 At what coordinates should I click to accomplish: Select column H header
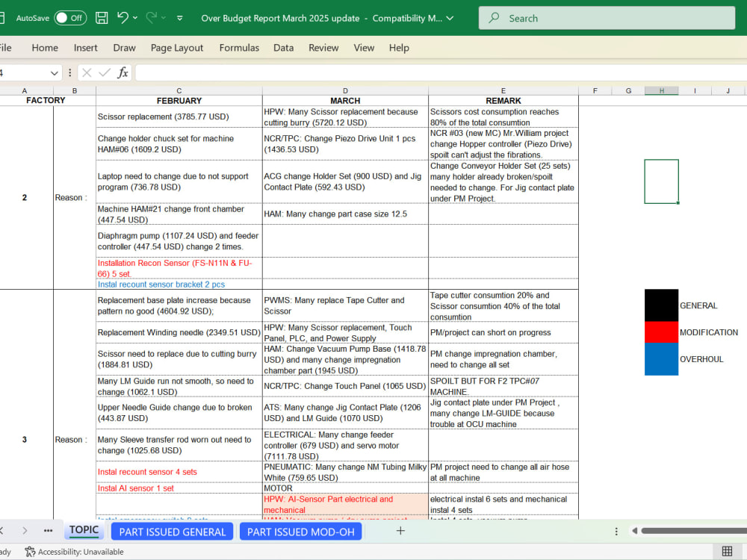[x=662, y=90]
